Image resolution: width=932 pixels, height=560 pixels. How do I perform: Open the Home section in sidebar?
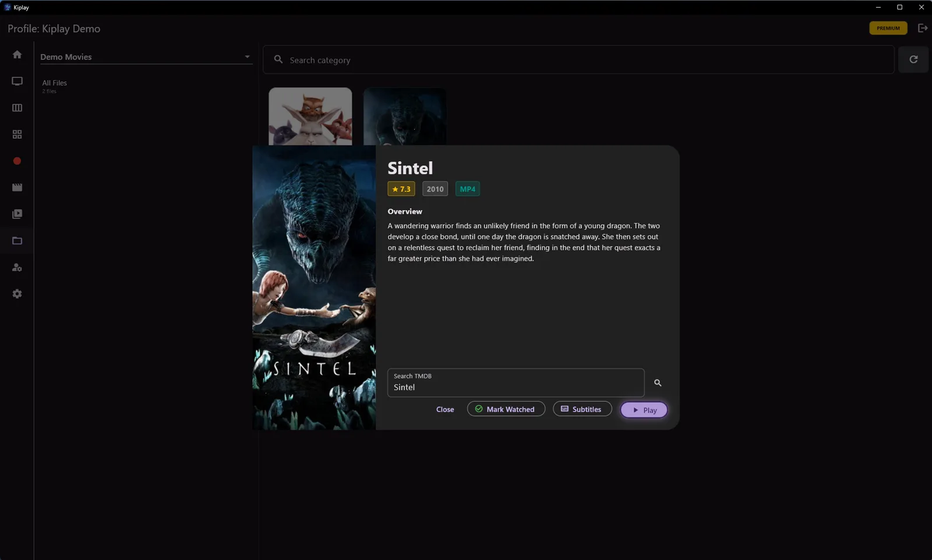[x=17, y=55]
